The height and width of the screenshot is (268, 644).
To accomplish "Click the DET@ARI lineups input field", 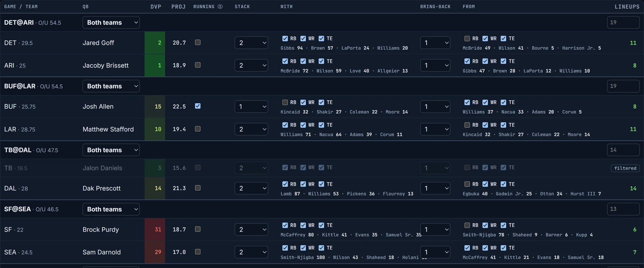I will pyautogui.click(x=623, y=23).
